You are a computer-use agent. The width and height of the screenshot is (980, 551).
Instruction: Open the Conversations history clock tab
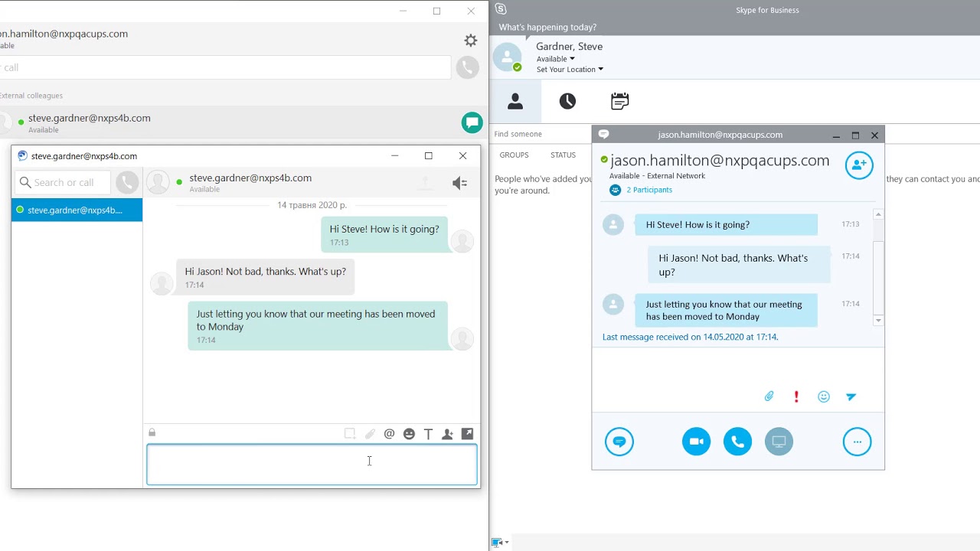(567, 101)
